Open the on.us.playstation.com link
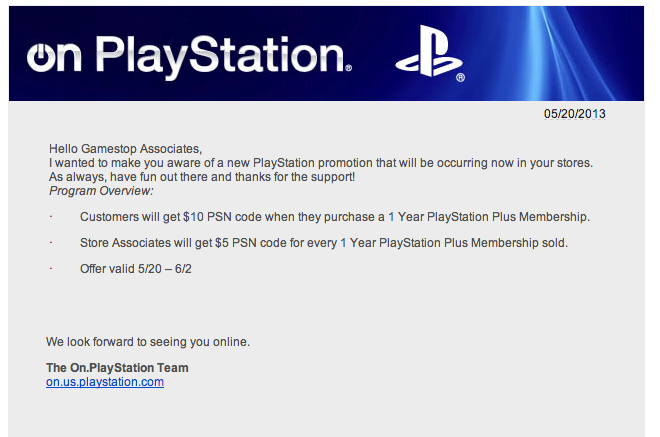Image resolution: width=660 pixels, height=437 pixels. click(105, 382)
